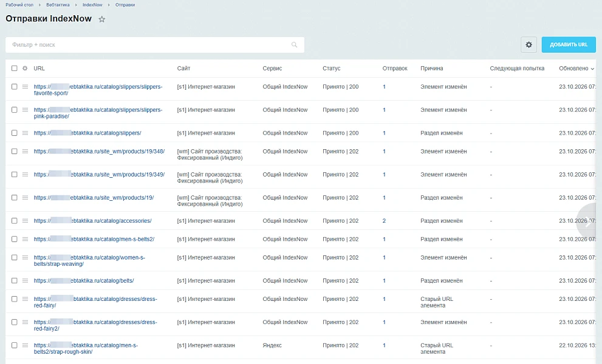Open row menu for slippers-pink-paradise URL

(x=25, y=110)
